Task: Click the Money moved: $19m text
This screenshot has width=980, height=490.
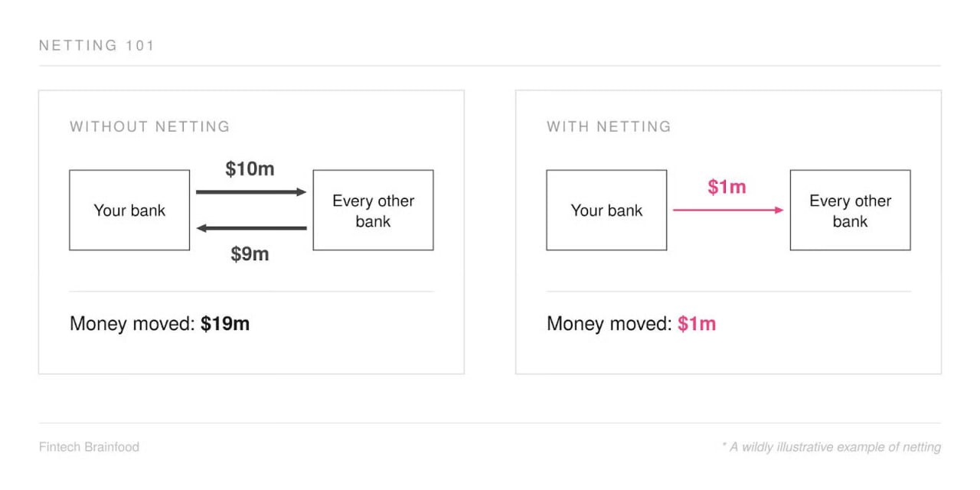Action: tap(159, 324)
